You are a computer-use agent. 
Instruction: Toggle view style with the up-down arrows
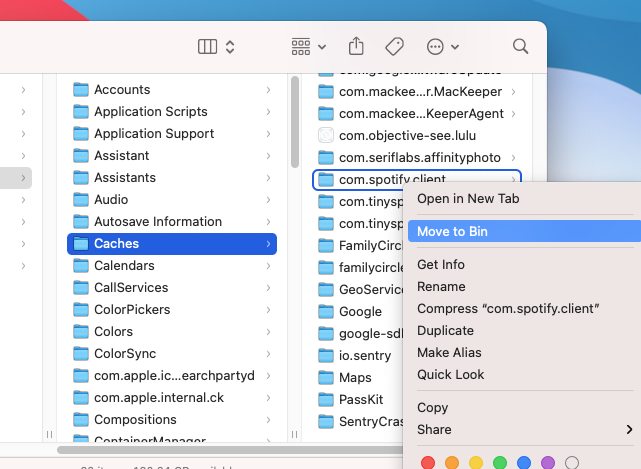pyautogui.click(x=230, y=47)
